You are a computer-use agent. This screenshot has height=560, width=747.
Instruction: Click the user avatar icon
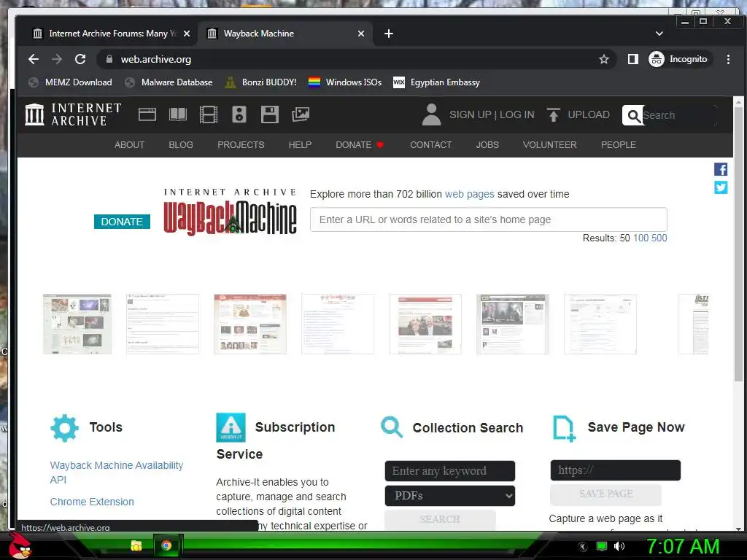tap(431, 114)
